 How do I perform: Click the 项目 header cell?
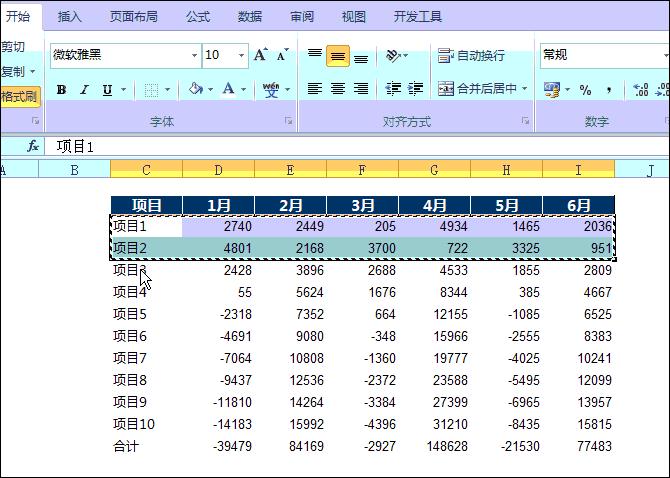(x=147, y=205)
